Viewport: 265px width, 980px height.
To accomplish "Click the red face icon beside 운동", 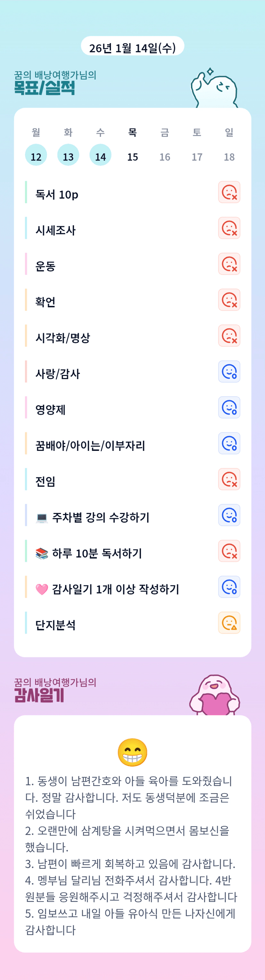I will click(229, 264).
